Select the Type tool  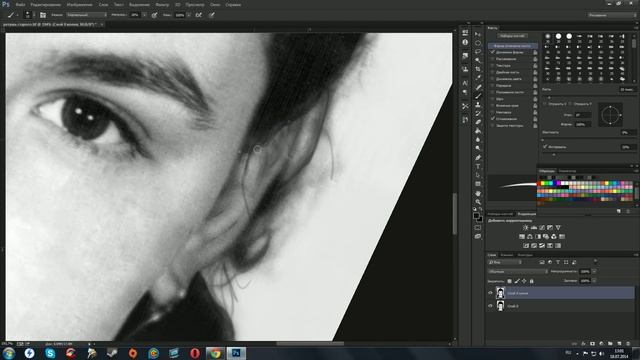pos(478,167)
